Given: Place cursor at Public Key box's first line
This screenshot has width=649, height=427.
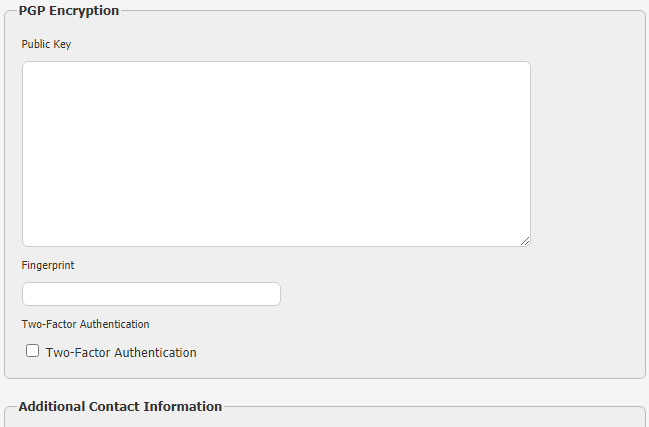Looking at the screenshot, I should point(100,73).
